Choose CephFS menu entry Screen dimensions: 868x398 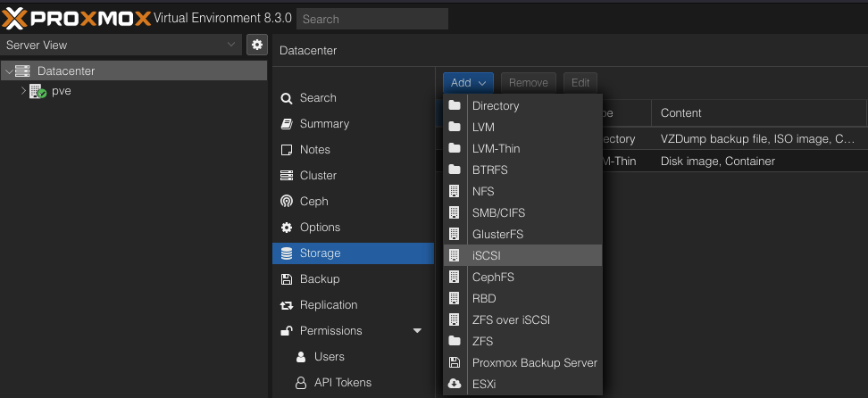point(522,278)
